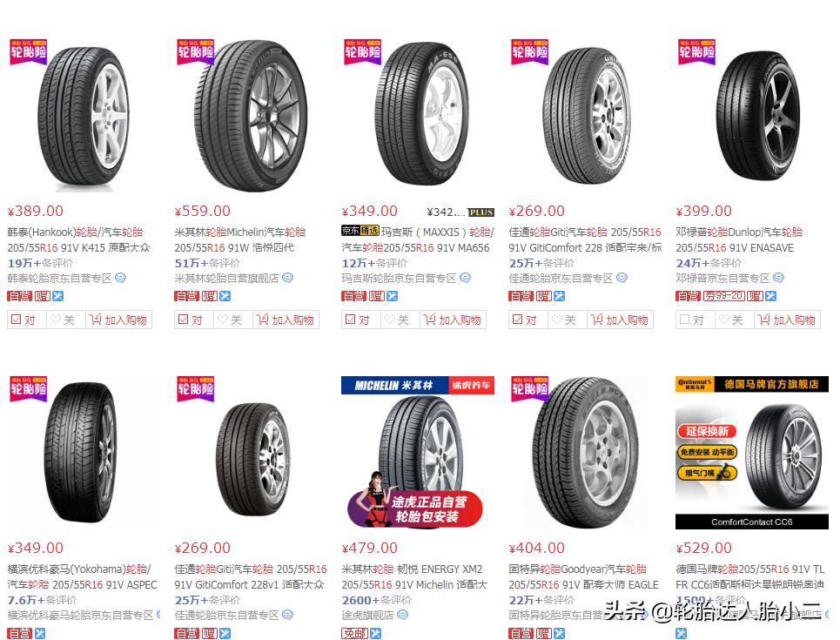Screen dimensions: 840x640
Task: Click the chat icon next to 韩泰轮胎京东自营专区
Action: click(120, 278)
